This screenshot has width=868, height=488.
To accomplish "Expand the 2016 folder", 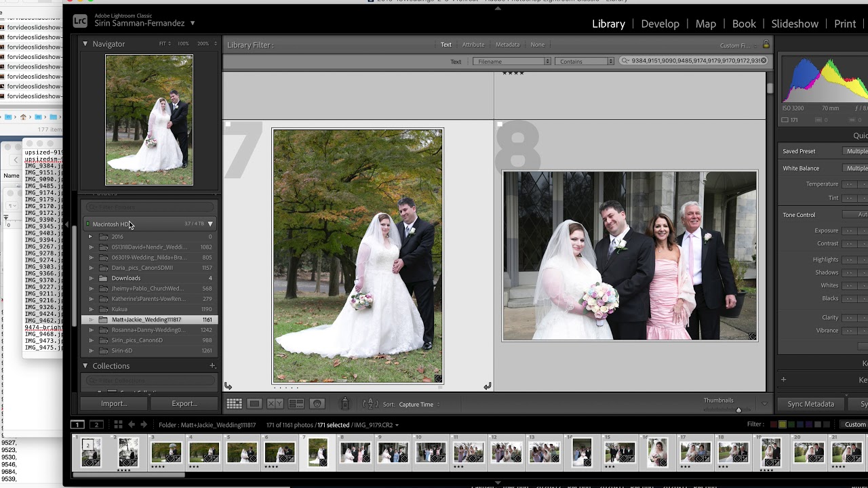I will click(91, 237).
